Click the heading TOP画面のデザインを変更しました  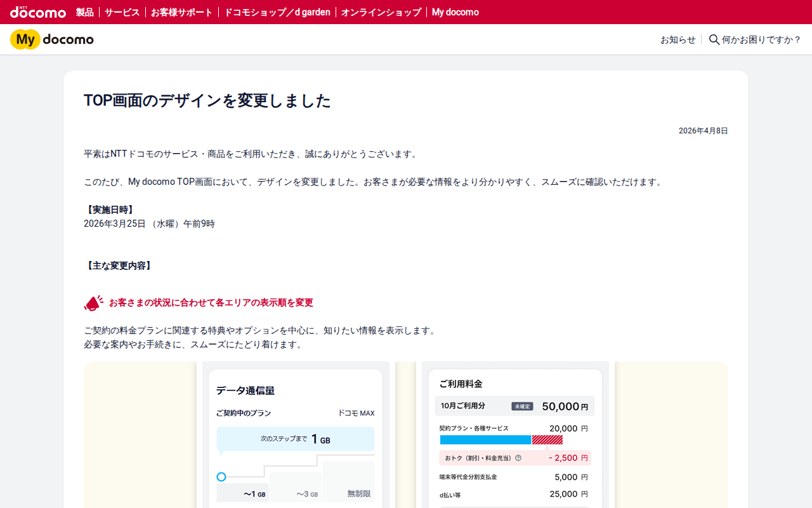coord(207,101)
